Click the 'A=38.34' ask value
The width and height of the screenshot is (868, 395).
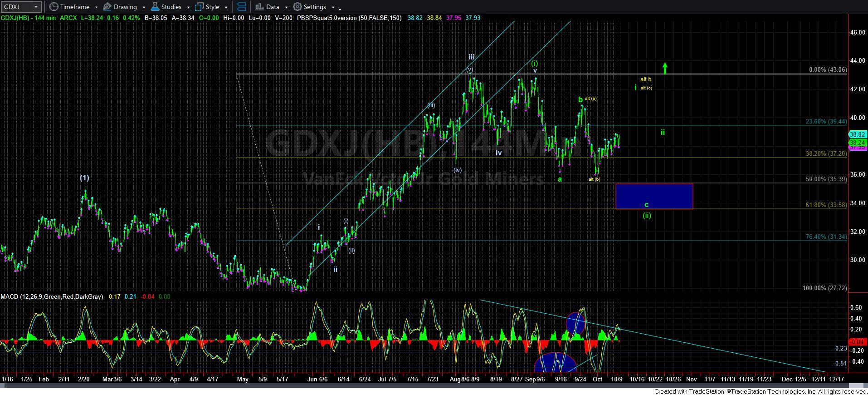182,18
